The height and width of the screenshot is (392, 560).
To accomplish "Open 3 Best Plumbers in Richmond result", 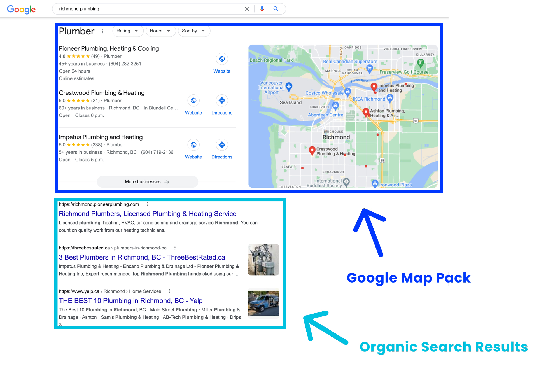I will point(142,257).
